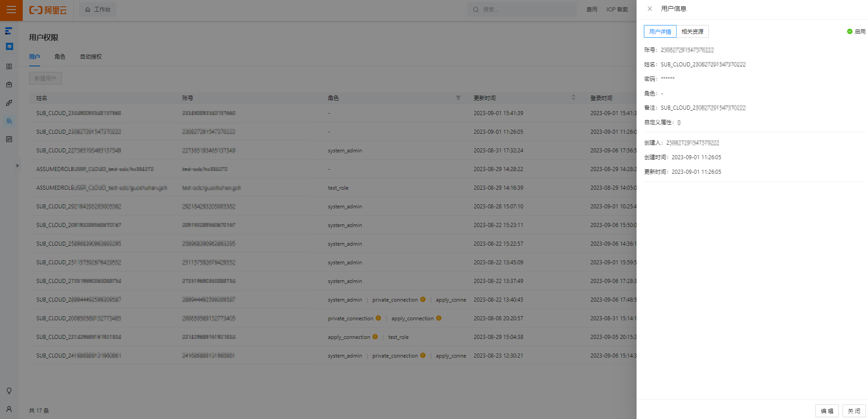The image size is (868, 419).
Task: Click private_connection info icon in the 2023-08-08 row
Action: tap(378, 318)
